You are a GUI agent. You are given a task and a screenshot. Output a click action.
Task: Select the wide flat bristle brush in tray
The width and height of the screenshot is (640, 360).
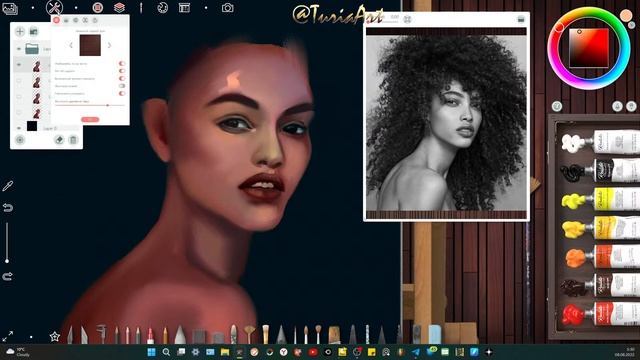coord(334,334)
